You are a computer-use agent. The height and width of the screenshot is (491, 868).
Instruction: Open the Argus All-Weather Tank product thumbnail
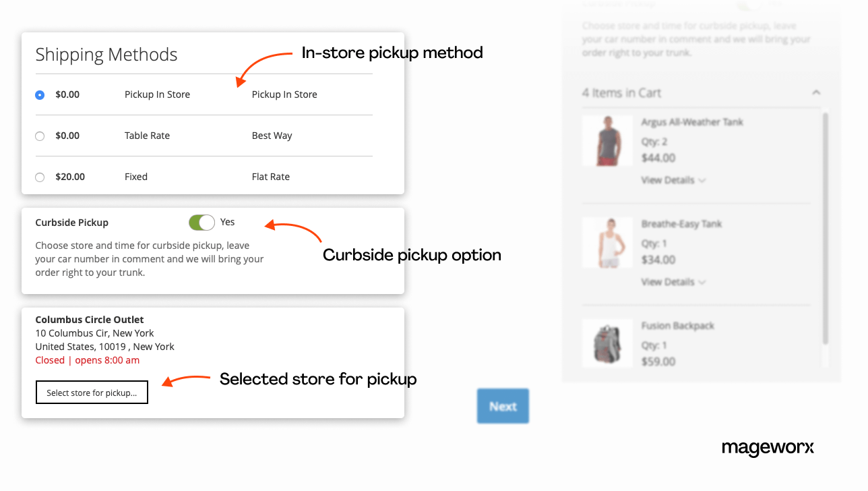coord(607,141)
